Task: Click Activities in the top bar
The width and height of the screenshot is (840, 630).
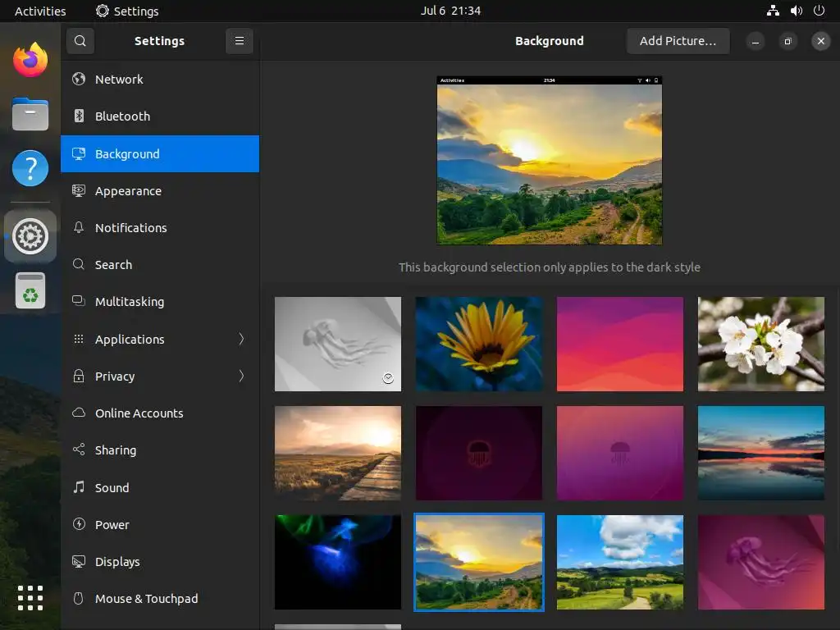Action: 40,11
